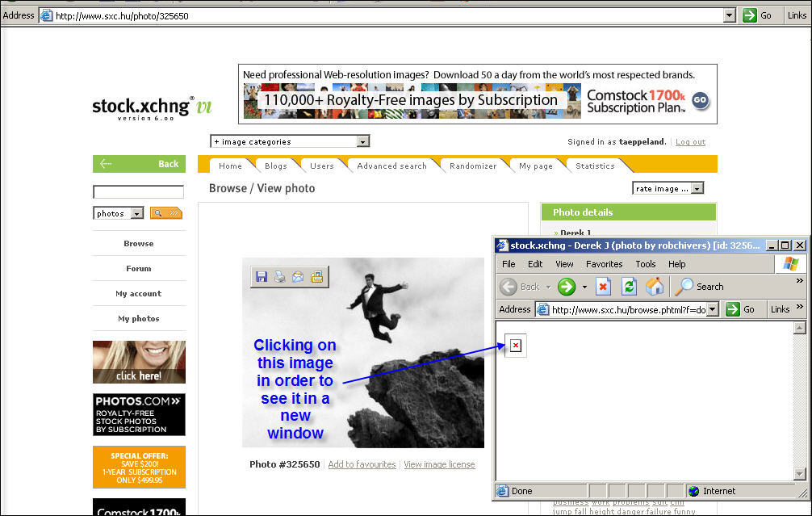Click the orange search magnifier button

165,213
